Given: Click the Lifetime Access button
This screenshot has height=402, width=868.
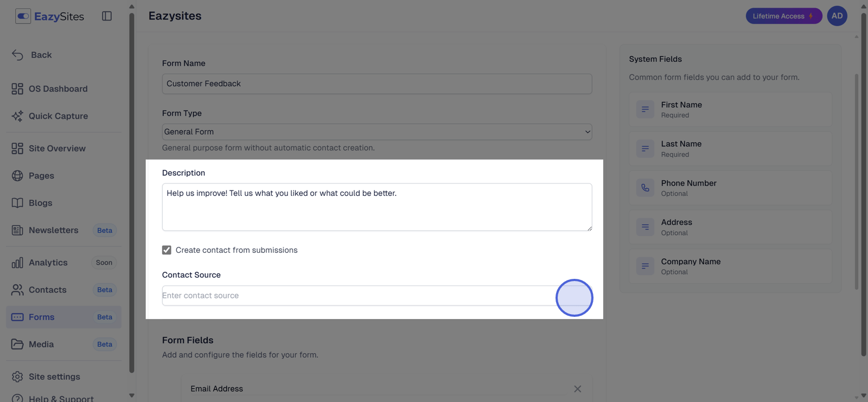Looking at the screenshot, I should 783,16.
